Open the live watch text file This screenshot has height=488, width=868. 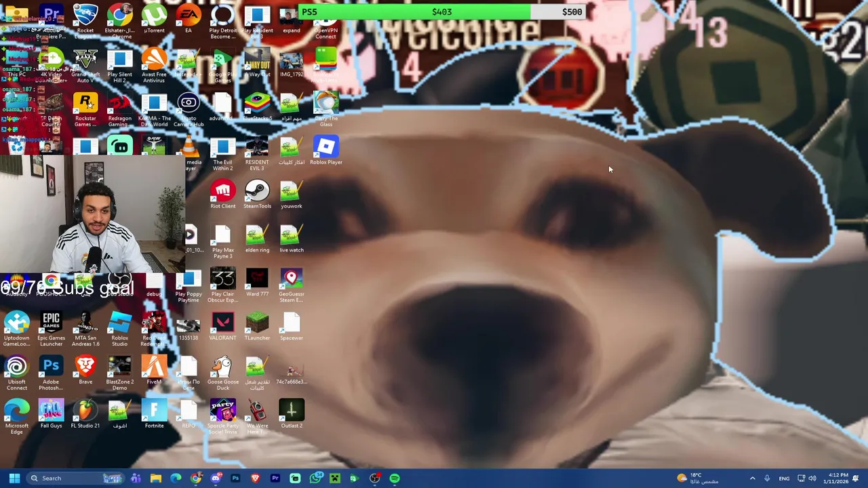click(292, 239)
